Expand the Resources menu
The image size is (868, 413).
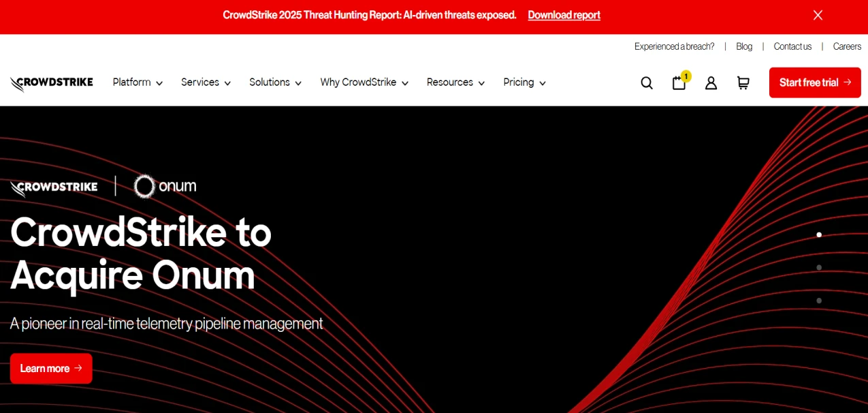(455, 82)
